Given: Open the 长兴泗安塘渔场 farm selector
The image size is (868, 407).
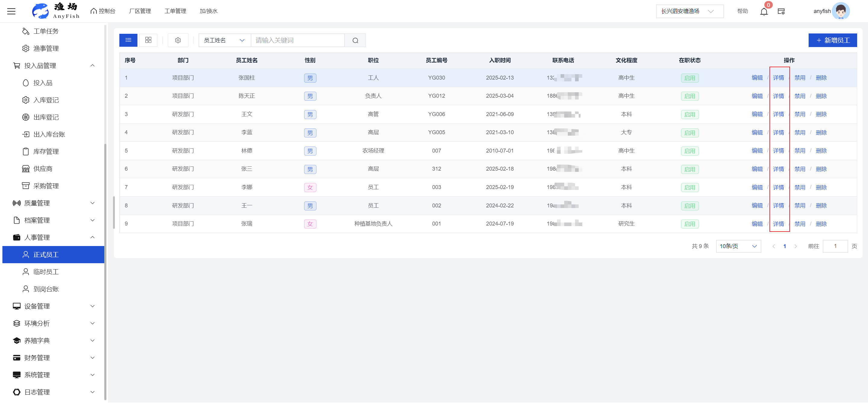Looking at the screenshot, I should (689, 11).
